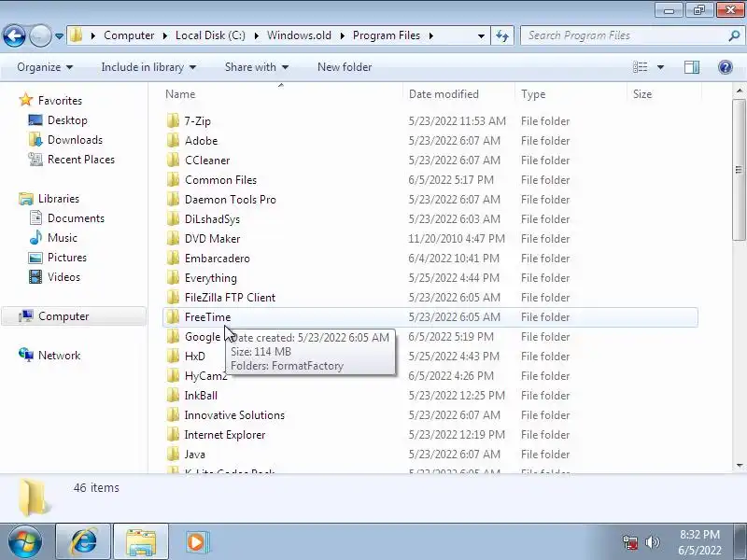747x560 pixels.
Task: Open the Documents library
Action: tap(76, 218)
